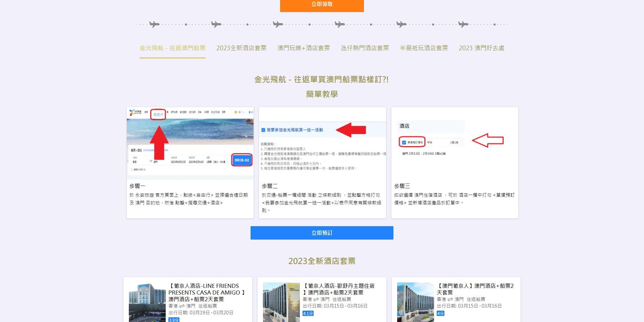Check the small checkbox below the search fields in step one
The width and height of the screenshot is (644, 322).
(x=131, y=170)
